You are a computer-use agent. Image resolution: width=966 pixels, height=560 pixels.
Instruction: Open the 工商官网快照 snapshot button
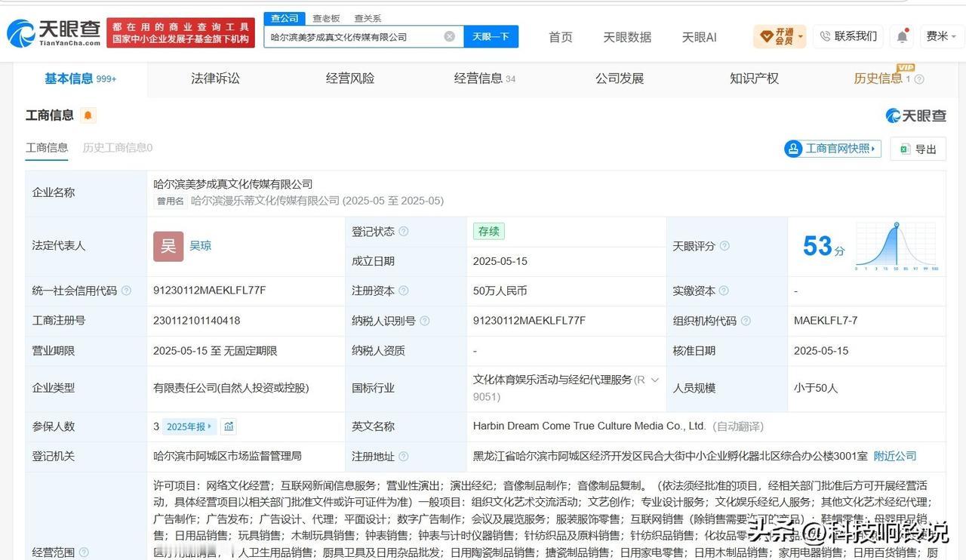[x=832, y=149]
